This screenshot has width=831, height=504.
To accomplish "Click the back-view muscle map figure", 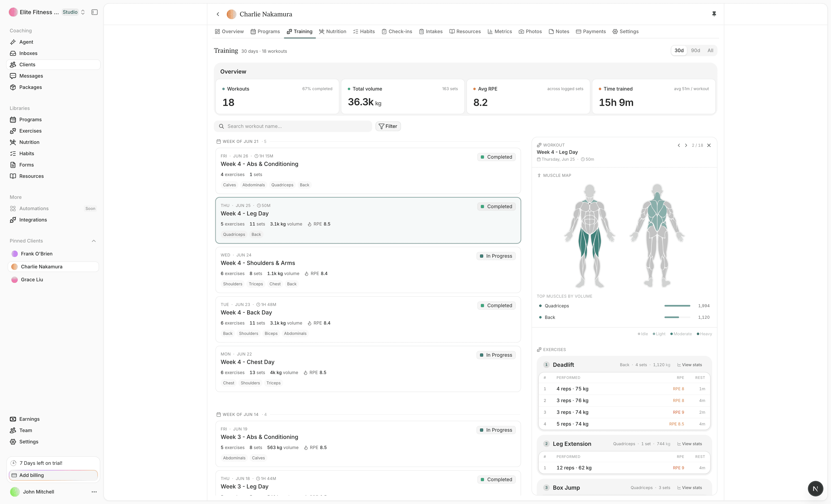I will (x=657, y=235).
